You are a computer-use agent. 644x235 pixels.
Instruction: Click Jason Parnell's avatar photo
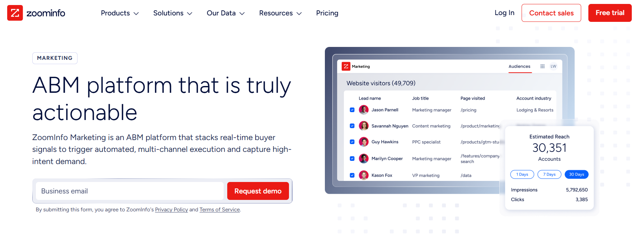pos(364,110)
